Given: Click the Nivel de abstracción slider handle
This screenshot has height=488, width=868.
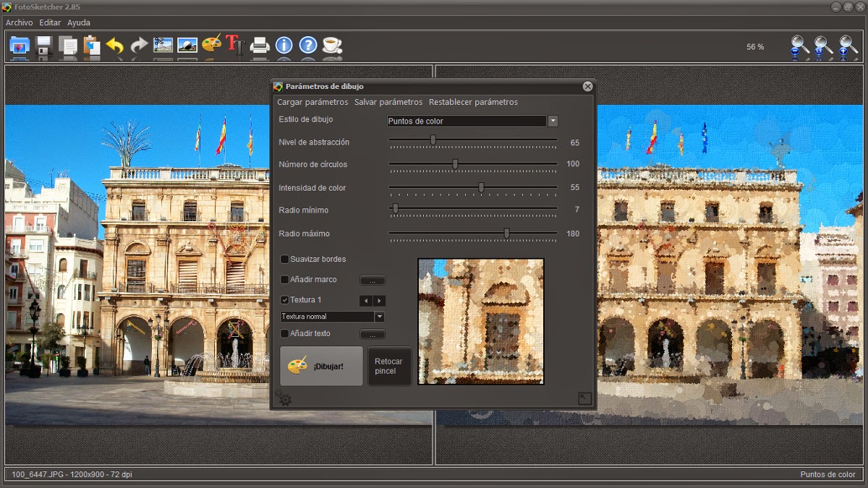Looking at the screenshot, I should (x=433, y=140).
